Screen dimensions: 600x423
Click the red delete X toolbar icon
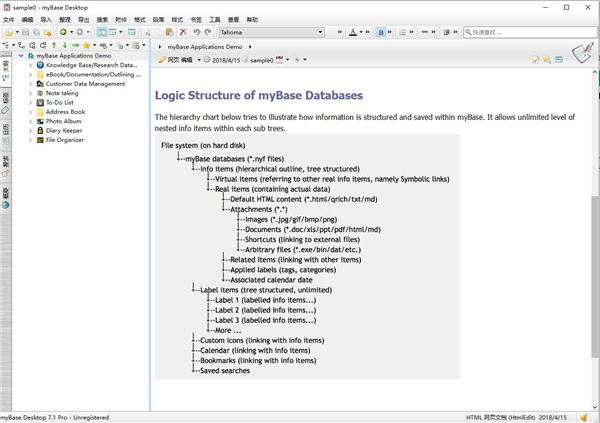coord(183,32)
